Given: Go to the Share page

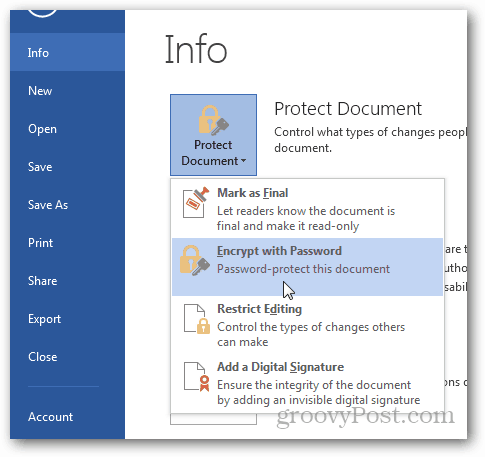Looking at the screenshot, I should tap(43, 281).
